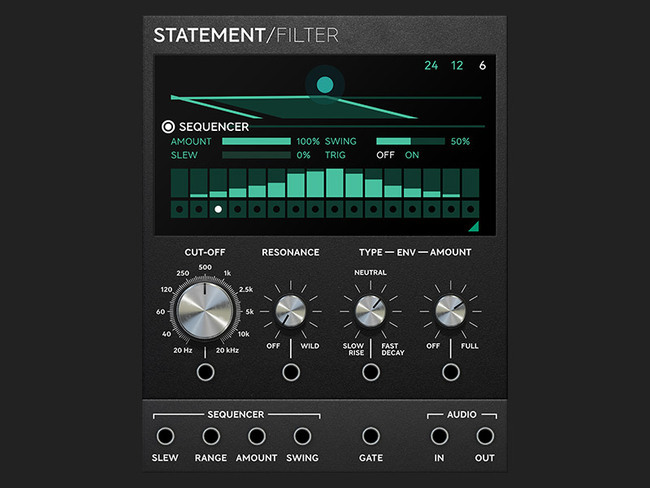Click the CV jack below CUT-OFF knob
Viewport: 650px width, 488px height.
click(x=206, y=372)
